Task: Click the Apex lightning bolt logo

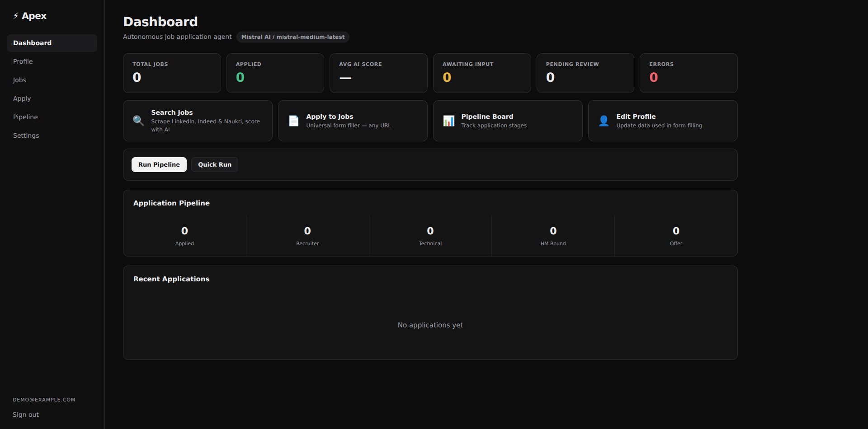Action: pyautogui.click(x=16, y=16)
